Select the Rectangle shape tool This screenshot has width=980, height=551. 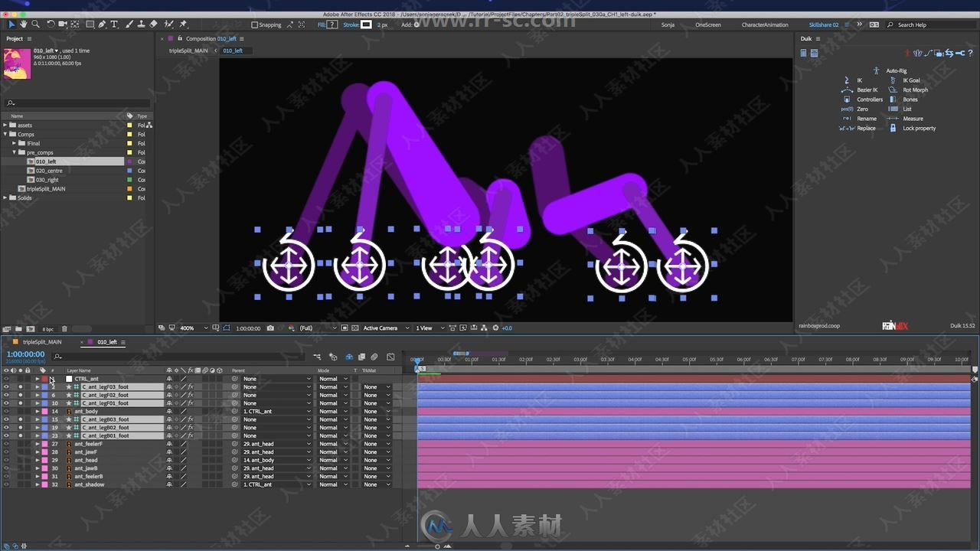[90, 24]
